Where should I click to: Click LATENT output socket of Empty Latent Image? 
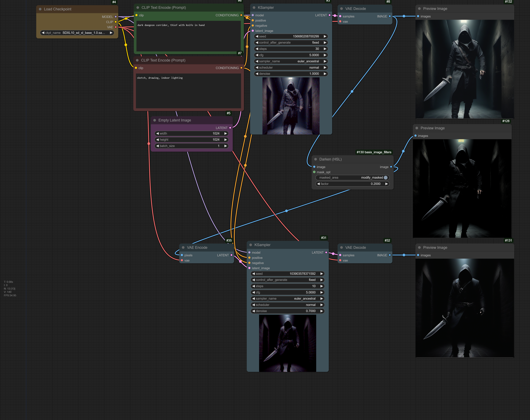(230, 128)
